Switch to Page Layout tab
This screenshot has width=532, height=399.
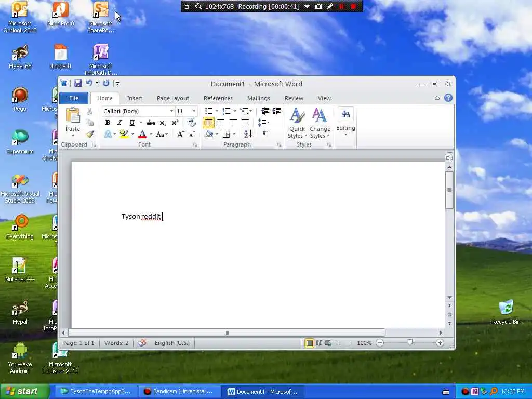pyautogui.click(x=172, y=98)
